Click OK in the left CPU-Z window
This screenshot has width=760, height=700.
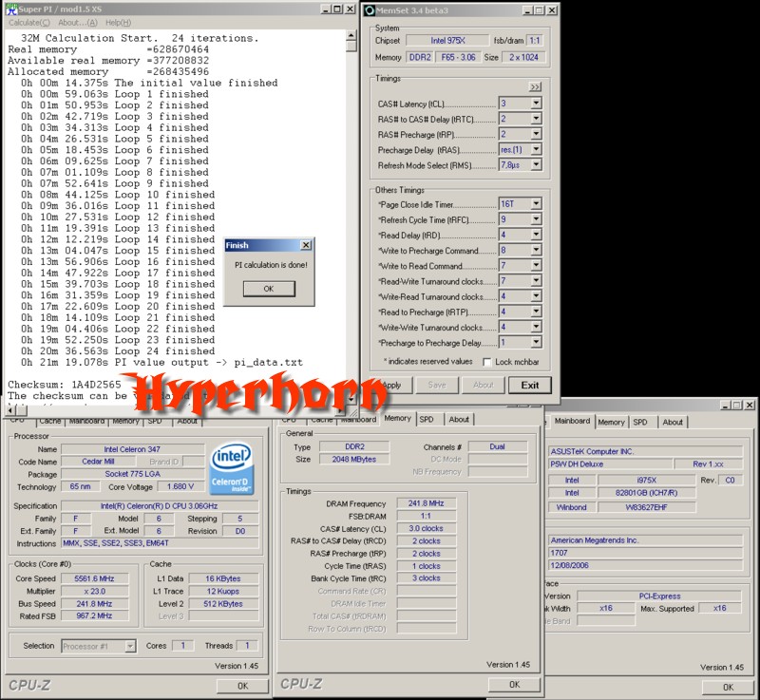pos(243,686)
